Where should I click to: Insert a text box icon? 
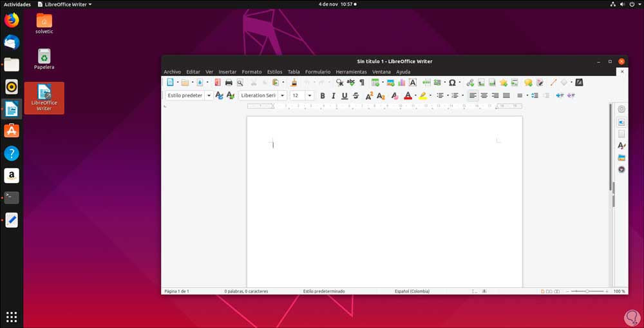click(413, 82)
